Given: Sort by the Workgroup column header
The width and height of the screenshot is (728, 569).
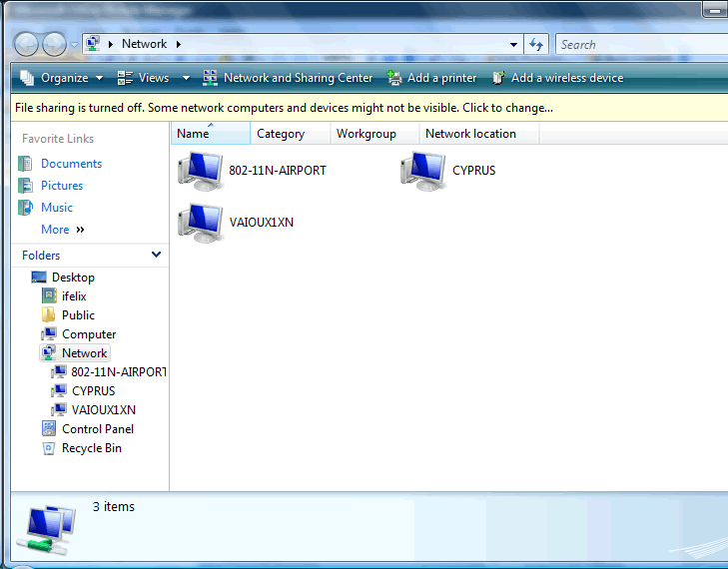Looking at the screenshot, I should tap(366, 134).
